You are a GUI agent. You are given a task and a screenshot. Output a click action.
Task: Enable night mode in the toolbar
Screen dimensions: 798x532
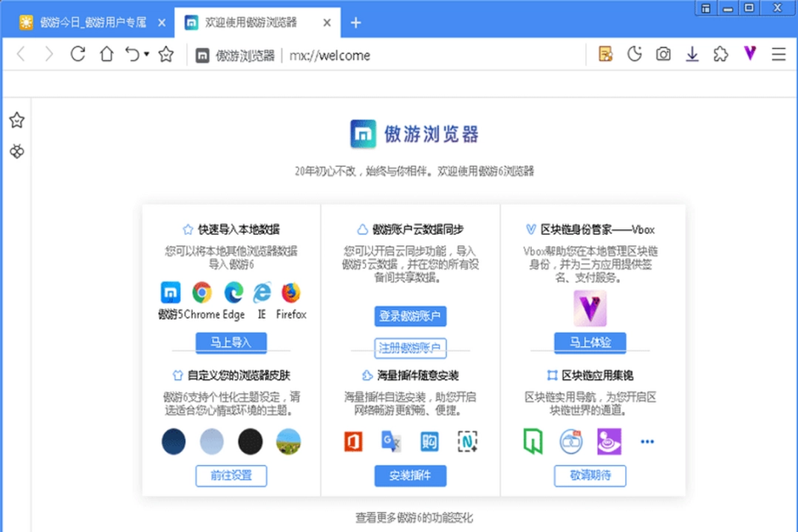click(x=634, y=54)
